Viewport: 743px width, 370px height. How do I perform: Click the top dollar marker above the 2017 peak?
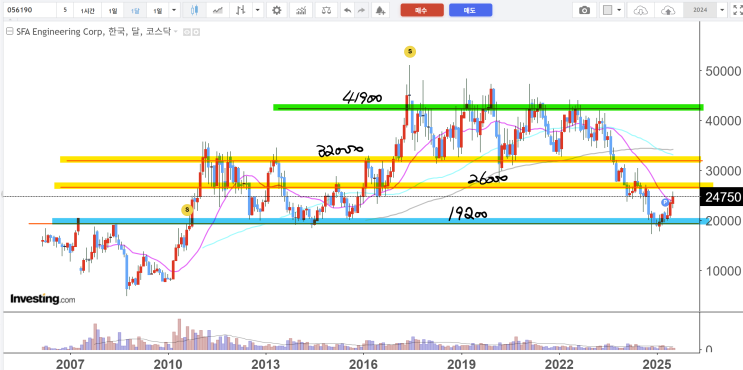click(410, 52)
